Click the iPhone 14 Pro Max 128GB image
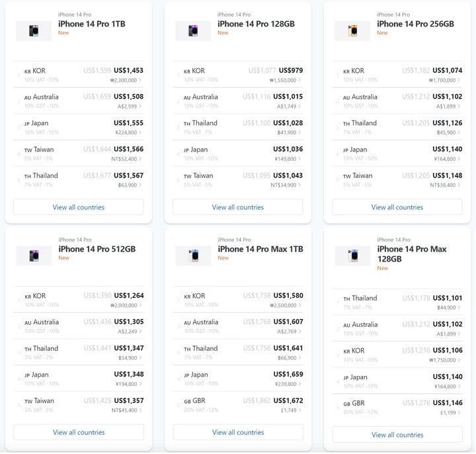This screenshot has height=454, width=476. tap(352, 255)
